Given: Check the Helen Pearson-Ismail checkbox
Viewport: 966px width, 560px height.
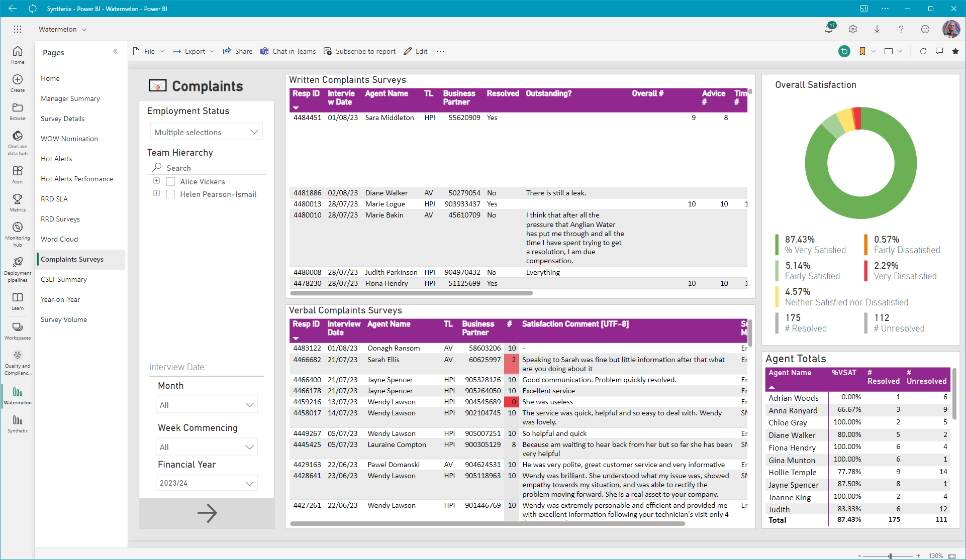Looking at the screenshot, I should point(171,194).
